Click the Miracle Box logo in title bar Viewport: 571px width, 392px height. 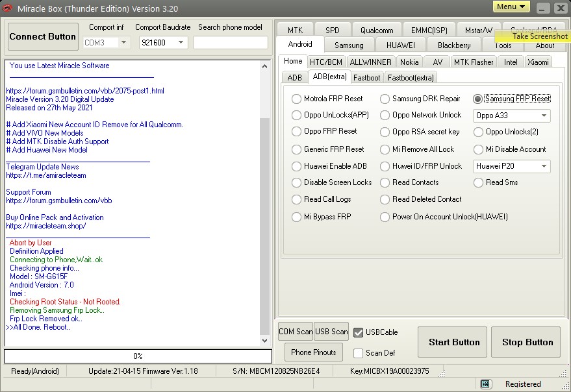click(8, 8)
